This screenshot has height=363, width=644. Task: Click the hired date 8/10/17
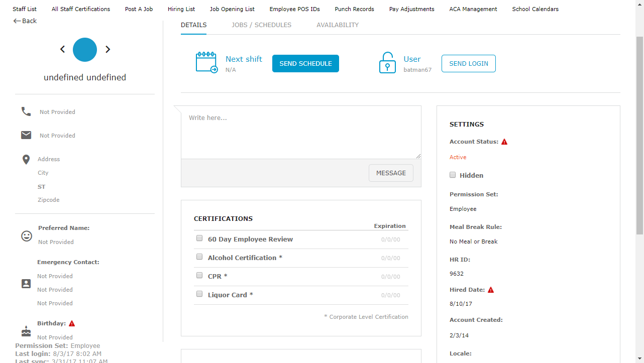point(461,304)
